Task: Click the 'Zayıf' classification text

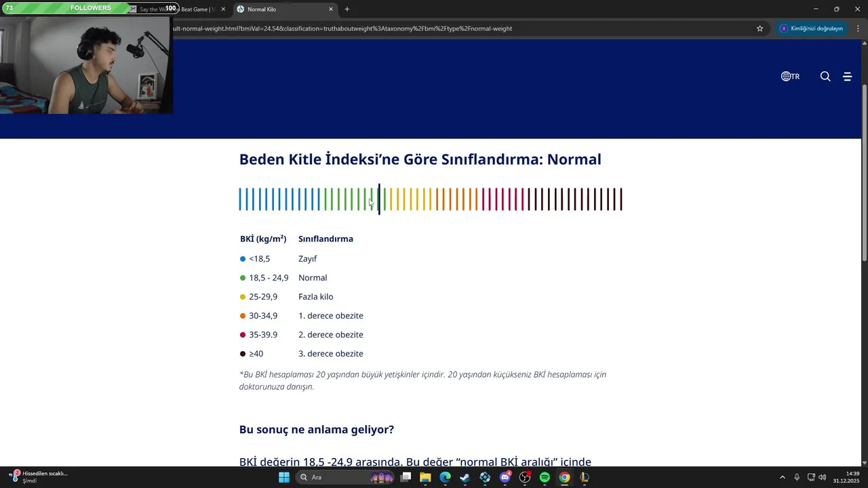Action: (308, 259)
